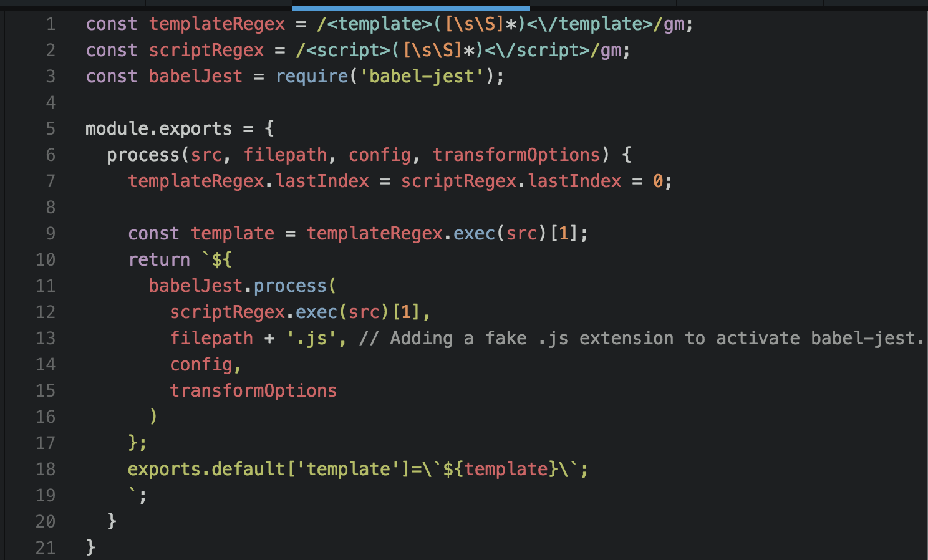The image size is (928, 560).
Task: Click the 0 value on line 7
Action: tap(658, 181)
